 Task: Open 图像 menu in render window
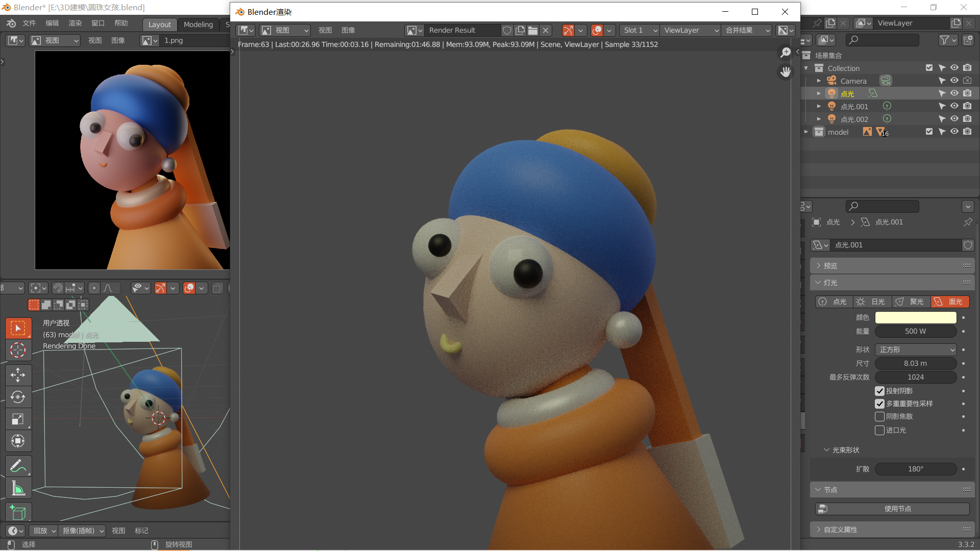[348, 30]
